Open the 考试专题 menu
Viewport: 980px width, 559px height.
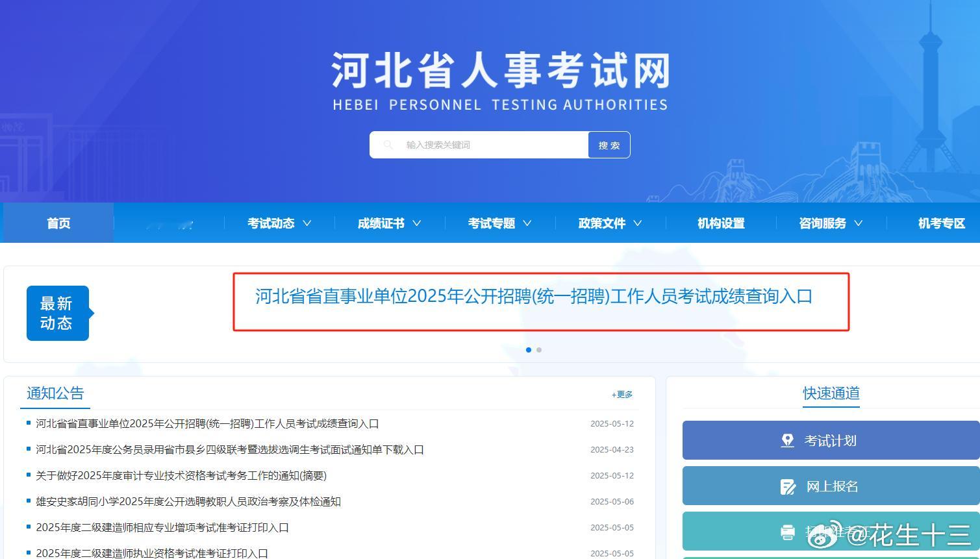coord(492,223)
